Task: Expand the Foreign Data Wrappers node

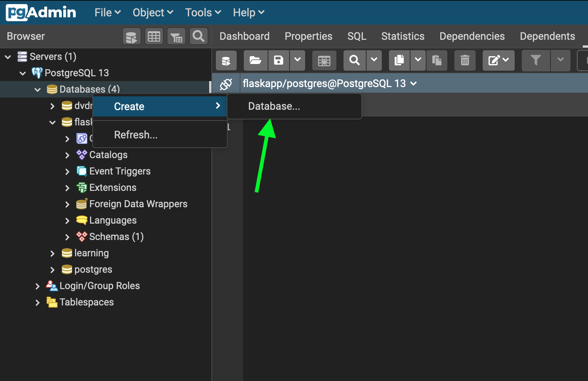Action: 67,204
